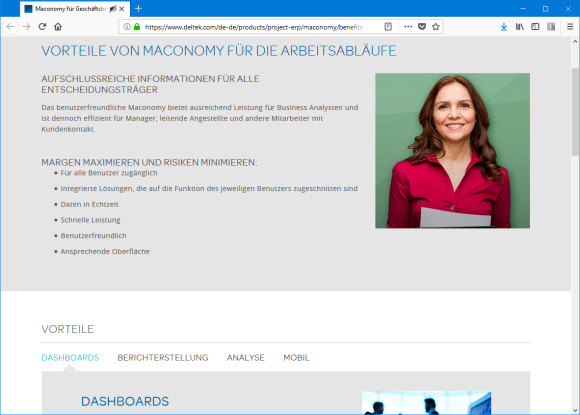
Task: Open the Firefox hamburger menu
Action: click(570, 27)
